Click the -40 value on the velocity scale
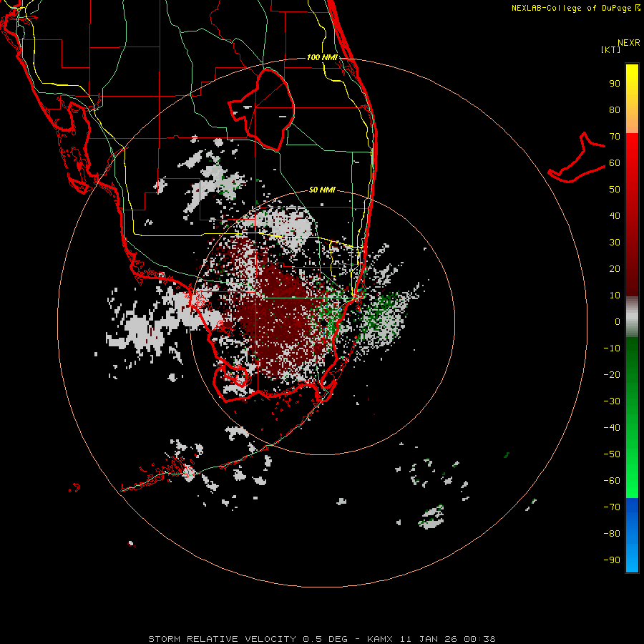This screenshot has height=644, width=644. tap(612, 428)
